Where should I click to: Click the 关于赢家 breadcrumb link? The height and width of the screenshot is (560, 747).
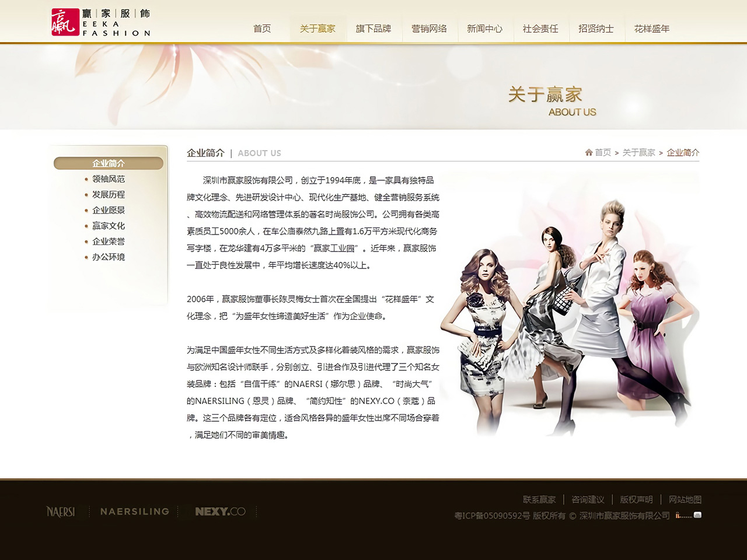638,153
